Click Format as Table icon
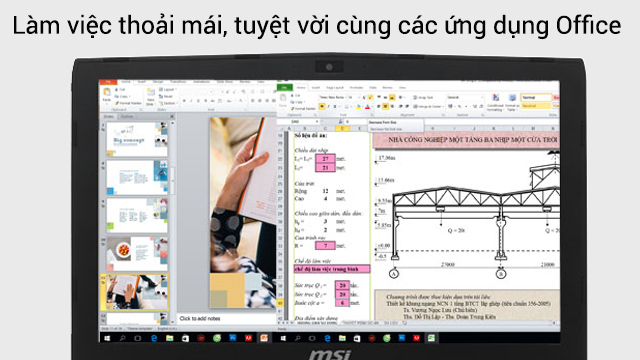 (512, 102)
